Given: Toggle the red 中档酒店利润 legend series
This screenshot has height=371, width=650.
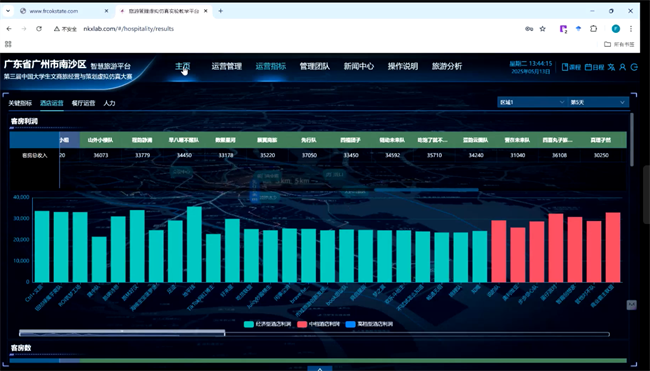Looking at the screenshot, I should (x=318, y=324).
